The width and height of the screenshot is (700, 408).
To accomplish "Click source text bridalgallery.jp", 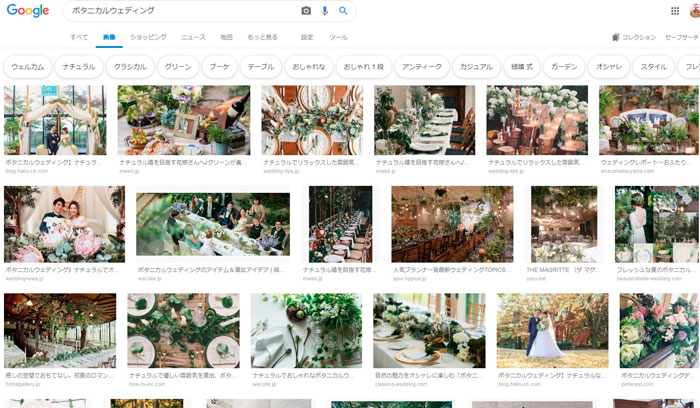I will (x=23, y=384).
